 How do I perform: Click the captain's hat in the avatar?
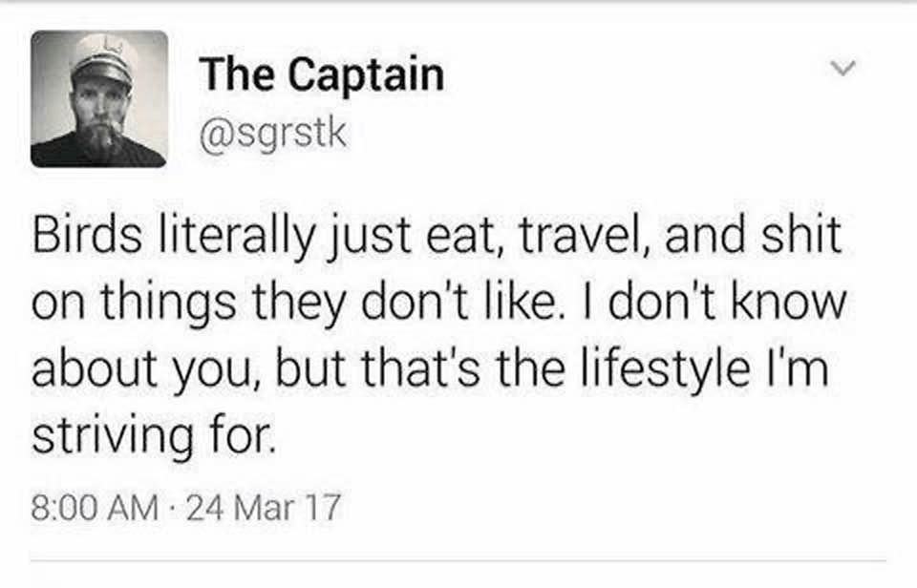pos(104,54)
